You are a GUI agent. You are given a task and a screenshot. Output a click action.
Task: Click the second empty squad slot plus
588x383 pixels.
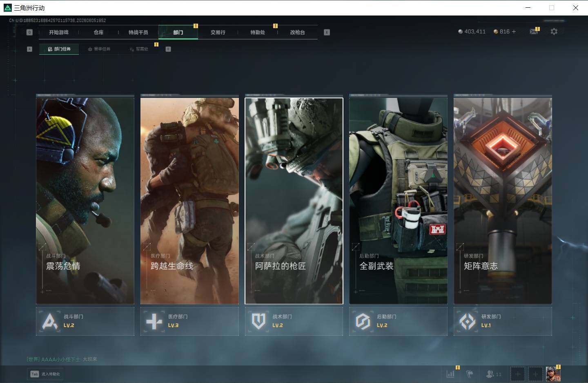coord(536,374)
